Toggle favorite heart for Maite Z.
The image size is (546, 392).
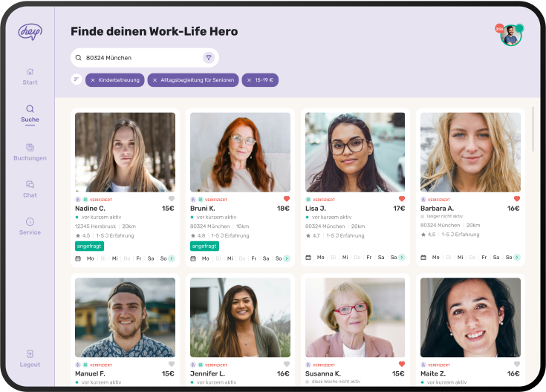(x=517, y=364)
